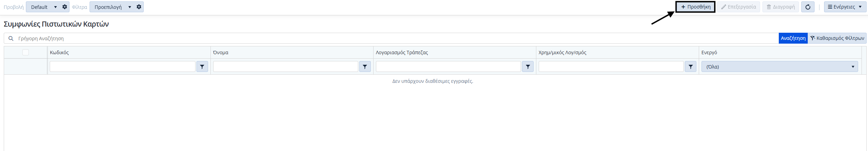Click the Κωδικός filter text field
Screen dimensions: 868x151
click(x=123, y=67)
